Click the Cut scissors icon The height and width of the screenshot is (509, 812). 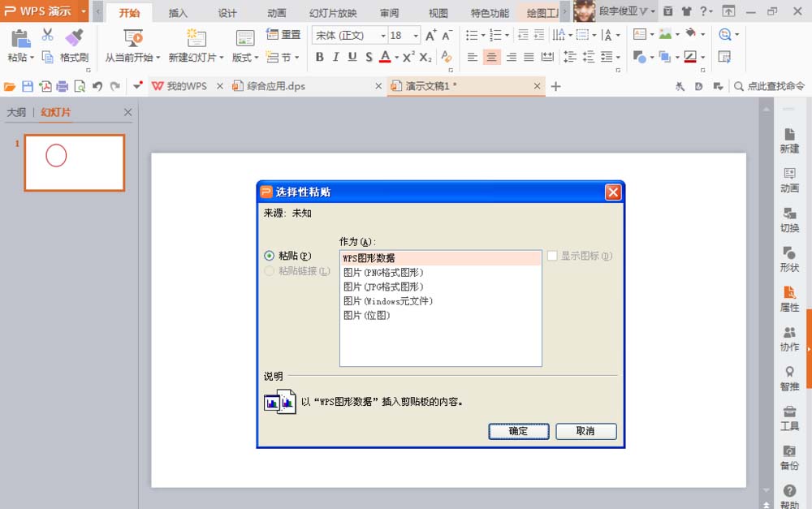point(48,35)
